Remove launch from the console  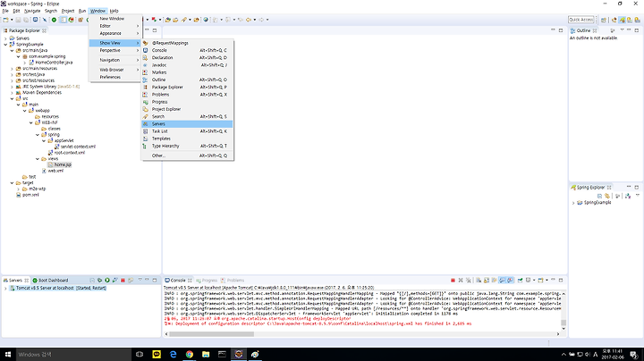coord(461,281)
